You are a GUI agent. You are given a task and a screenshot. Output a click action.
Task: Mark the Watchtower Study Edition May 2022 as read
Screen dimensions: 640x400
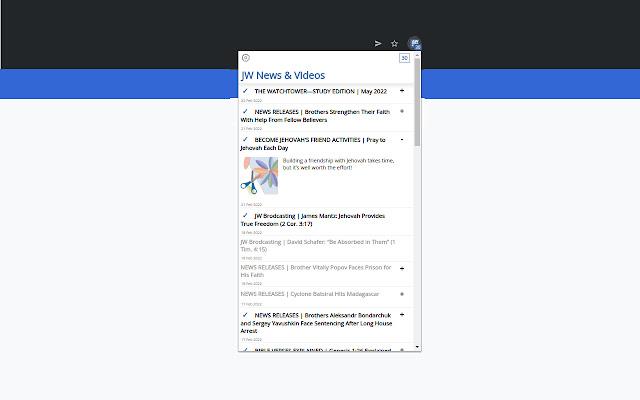click(x=245, y=91)
